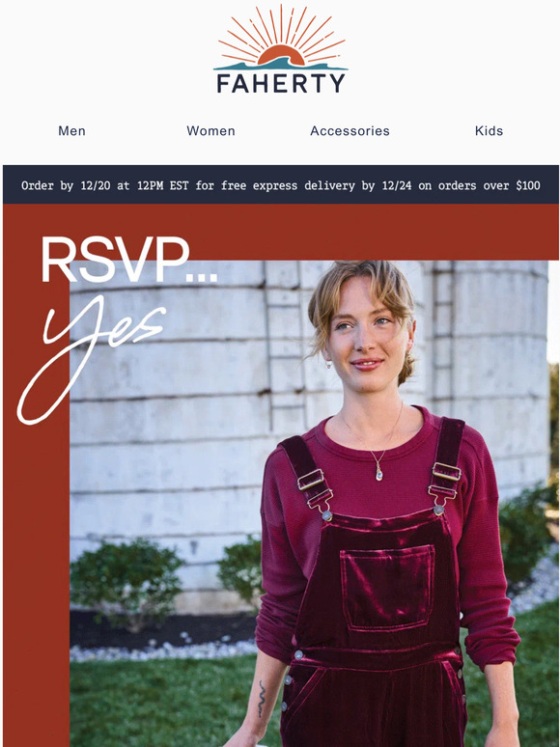Viewport: 560px width, 747px height.
Task: Click the Faherty sun logo icon
Action: 281,38
